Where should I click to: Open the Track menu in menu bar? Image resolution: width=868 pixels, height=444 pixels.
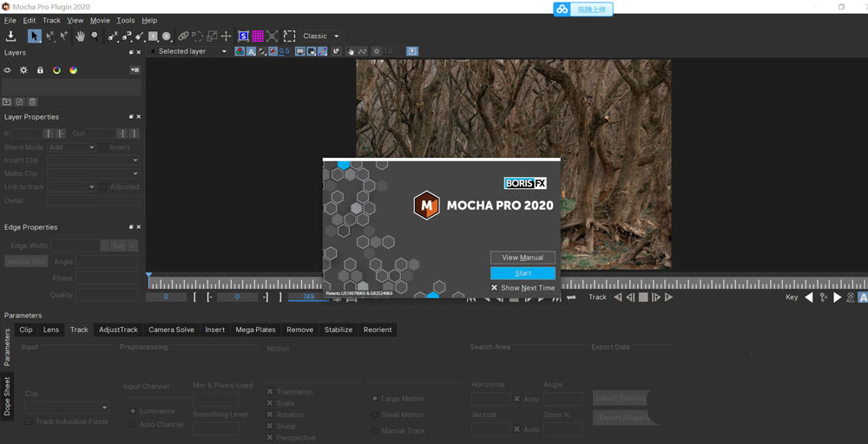point(51,21)
